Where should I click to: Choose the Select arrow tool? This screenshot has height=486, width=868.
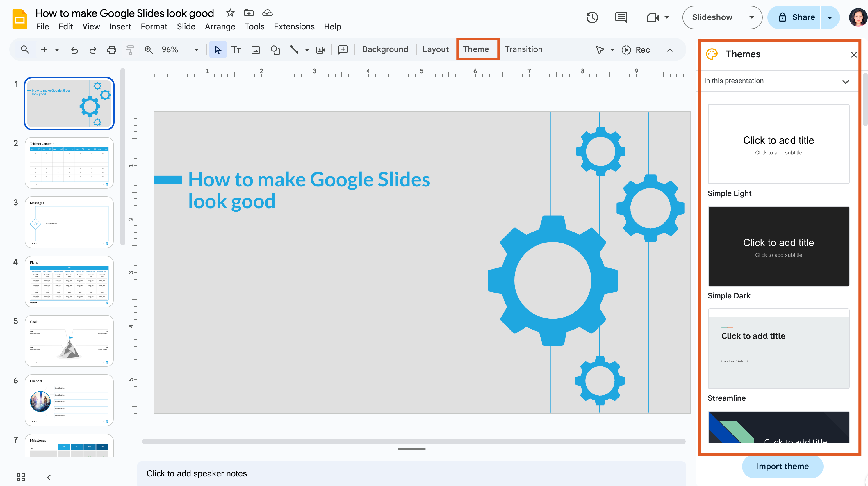pyautogui.click(x=218, y=49)
